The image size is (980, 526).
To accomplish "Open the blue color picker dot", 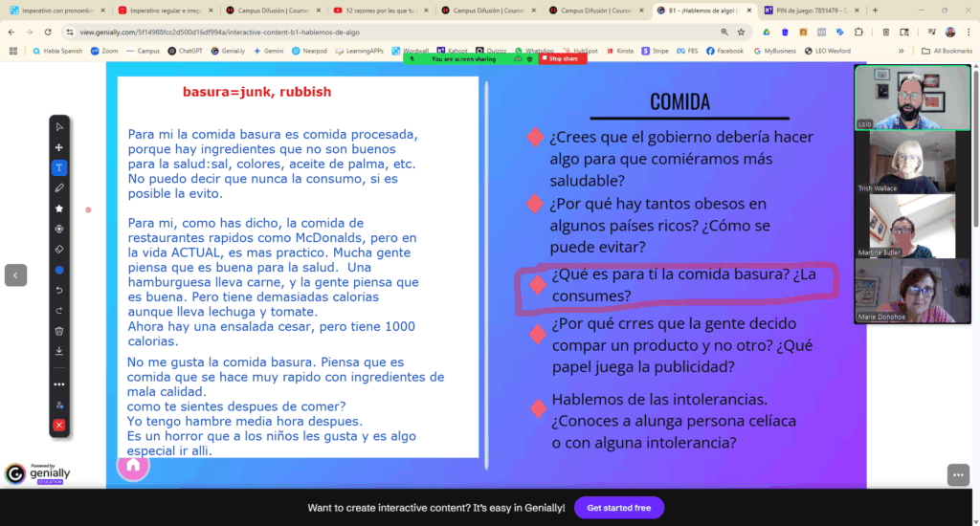I will coord(59,270).
